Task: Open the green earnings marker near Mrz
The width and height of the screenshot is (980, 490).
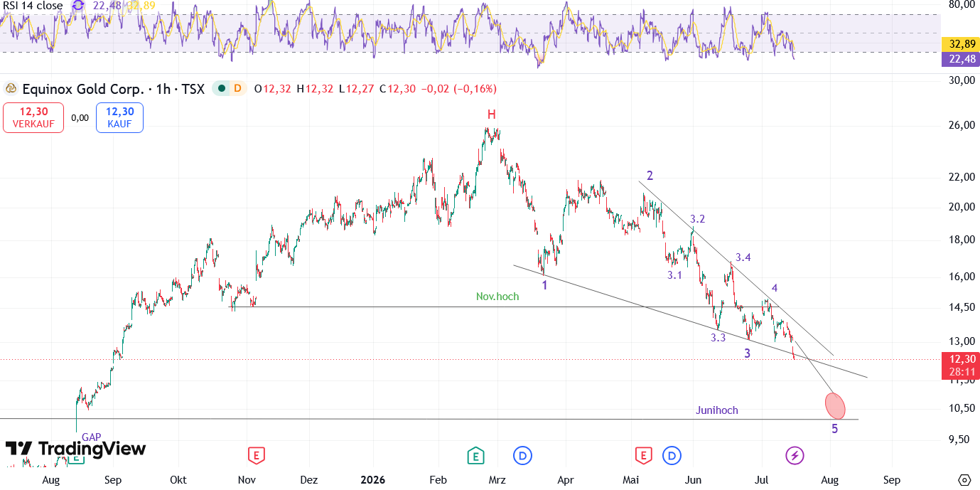Action: pos(475,455)
